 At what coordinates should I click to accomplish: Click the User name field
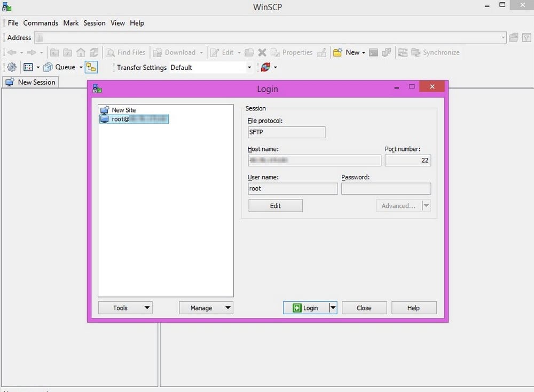click(293, 188)
